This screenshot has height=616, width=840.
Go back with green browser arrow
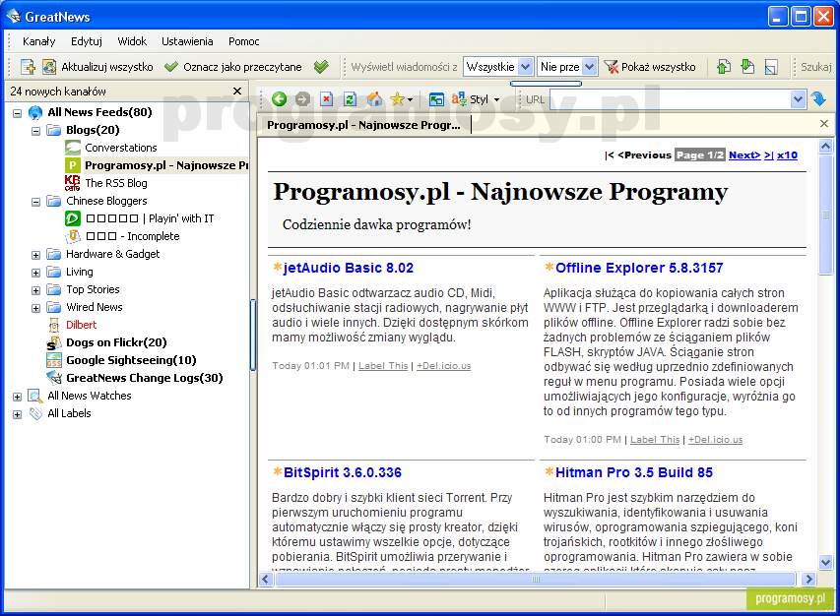pos(279,99)
